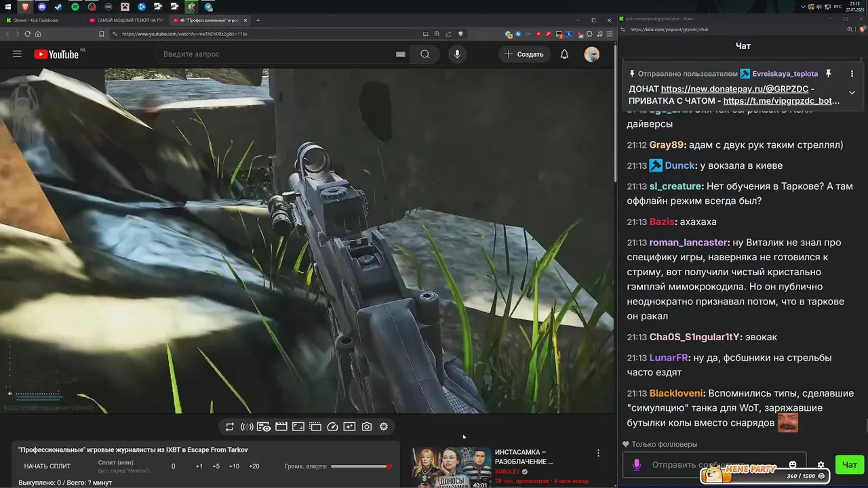
Task: Add +1 minute to split
Action: click(199, 466)
